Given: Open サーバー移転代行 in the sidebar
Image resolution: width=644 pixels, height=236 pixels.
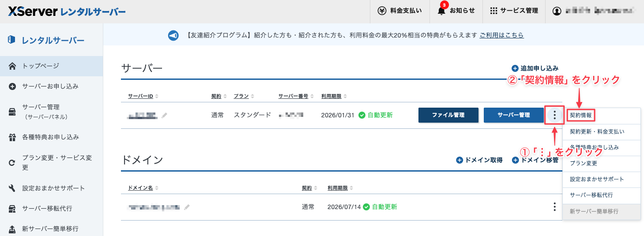Looking at the screenshot, I should click(x=51, y=208).
